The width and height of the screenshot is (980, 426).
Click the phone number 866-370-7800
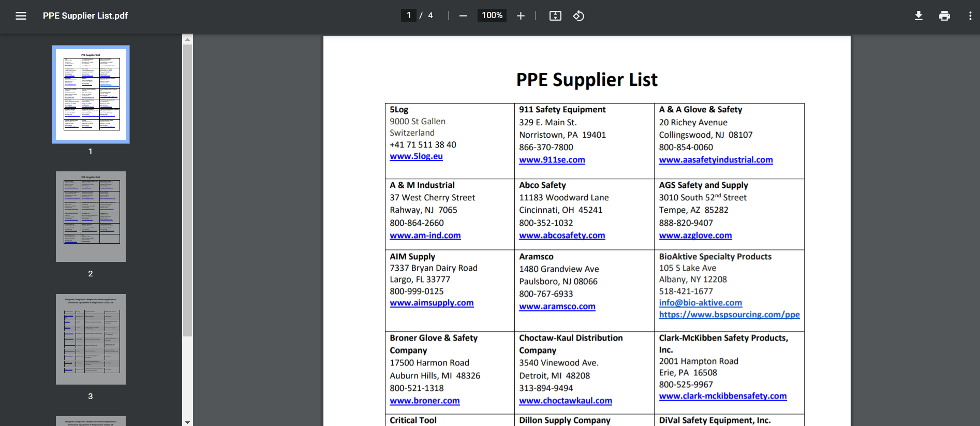546,148
